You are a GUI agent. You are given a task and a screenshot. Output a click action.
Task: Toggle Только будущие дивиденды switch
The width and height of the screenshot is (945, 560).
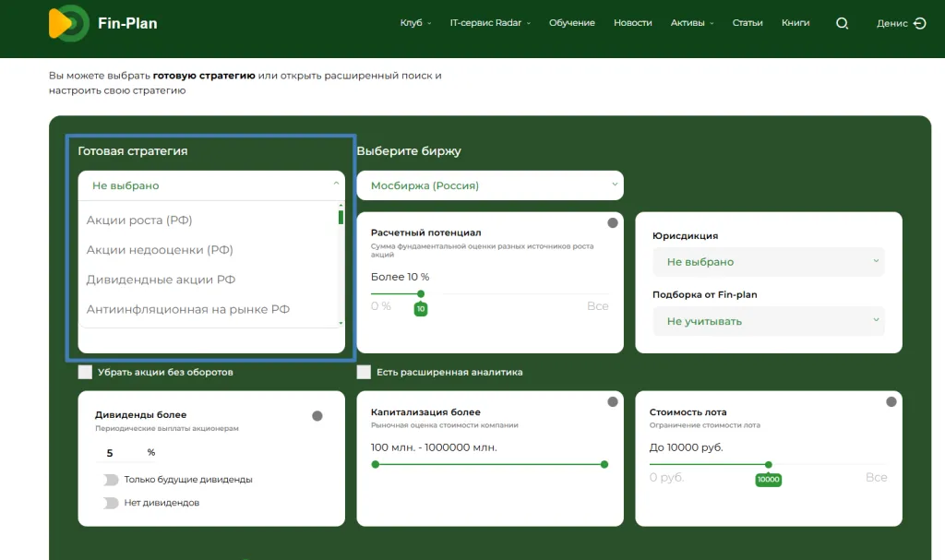click(111, 480)
